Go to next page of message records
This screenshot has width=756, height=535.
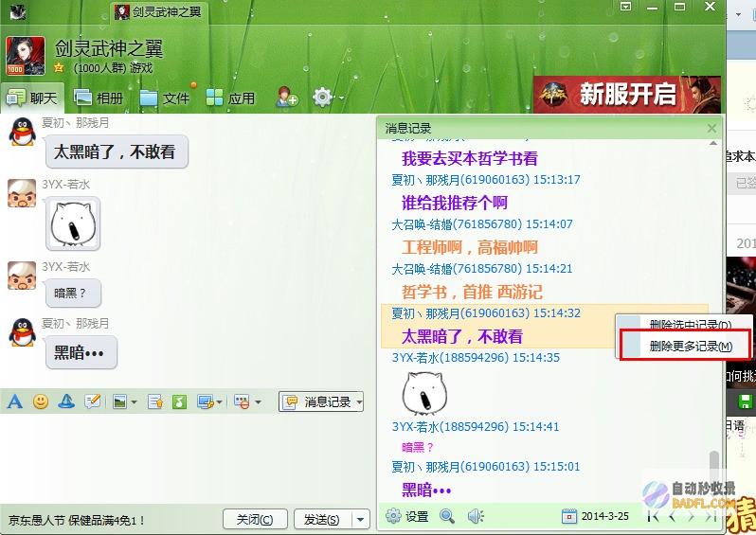pyautogui.click(x=692, y=517)
